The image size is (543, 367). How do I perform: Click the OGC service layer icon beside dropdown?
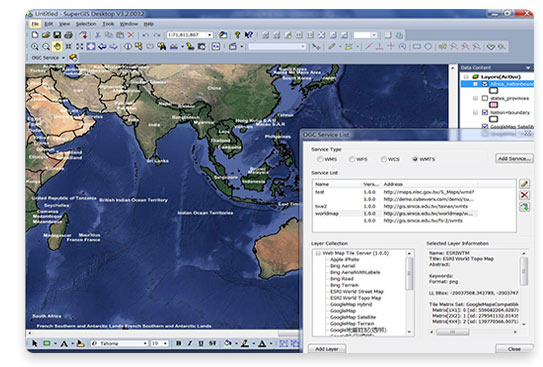(x=73, y=57)
